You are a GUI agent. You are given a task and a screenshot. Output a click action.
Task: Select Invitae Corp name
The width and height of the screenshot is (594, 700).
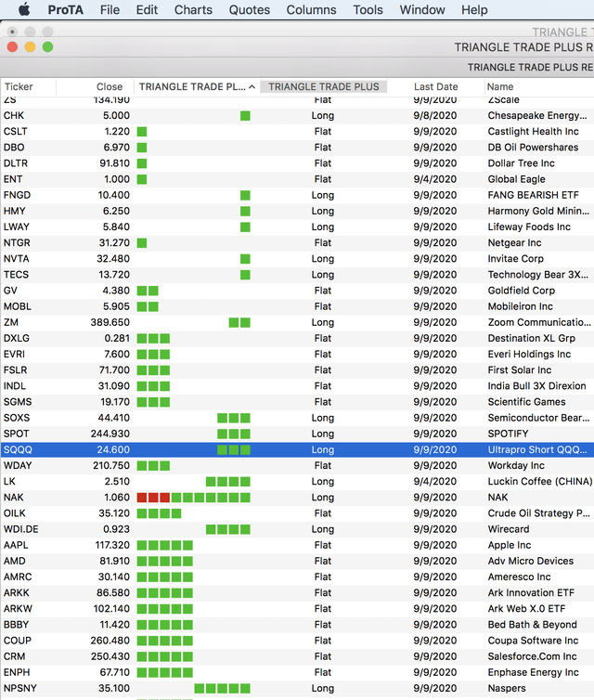(x=515, y=259)
